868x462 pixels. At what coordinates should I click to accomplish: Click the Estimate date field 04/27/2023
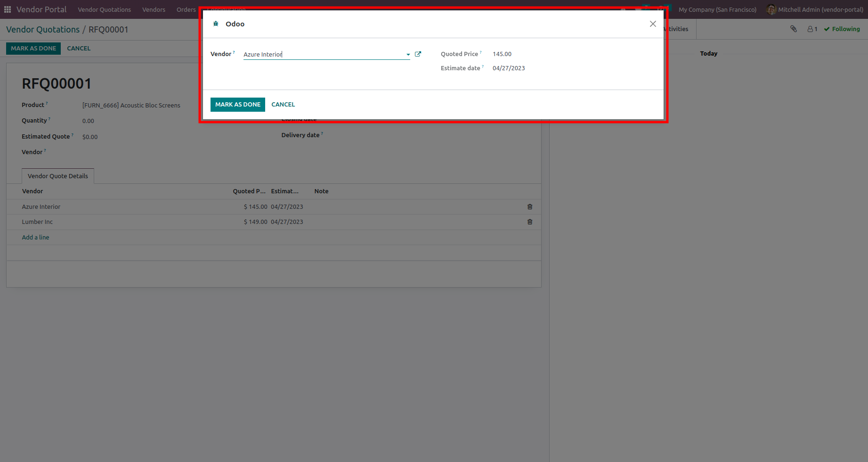(509, 68)
